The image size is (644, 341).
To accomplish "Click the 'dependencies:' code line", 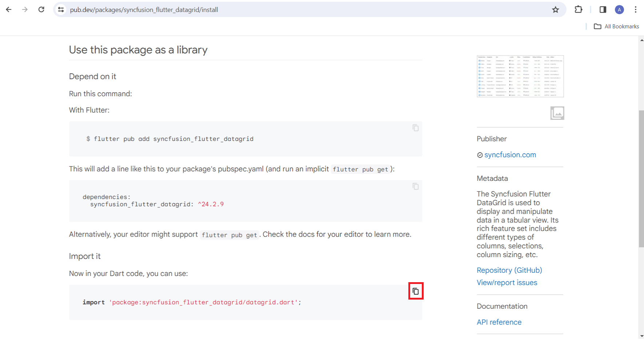I will 107,197.
